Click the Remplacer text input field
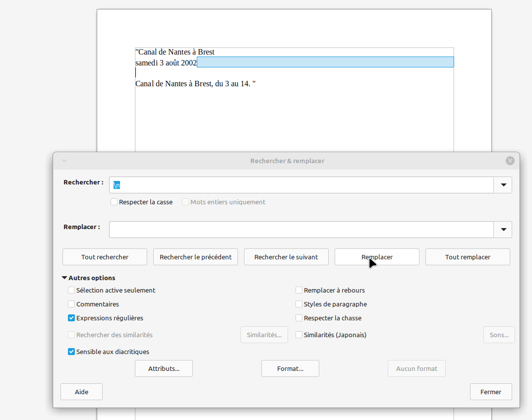 click(x=301, y=230)
